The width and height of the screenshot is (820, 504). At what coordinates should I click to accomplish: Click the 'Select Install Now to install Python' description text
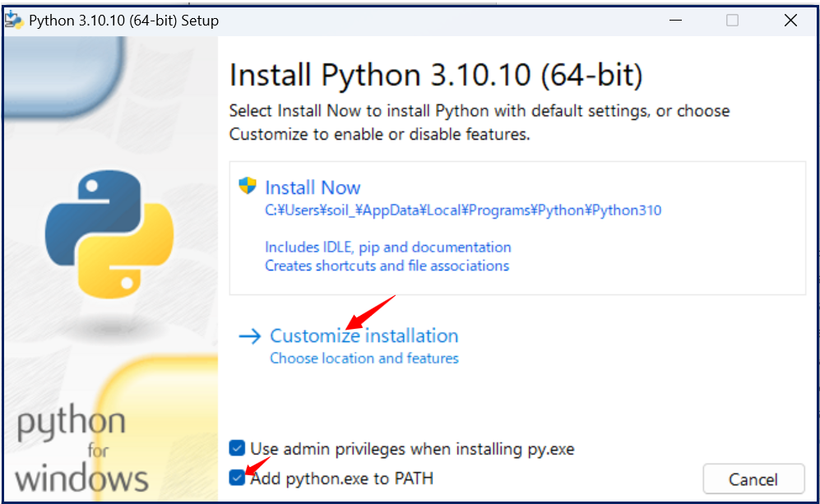click(479, 123)
